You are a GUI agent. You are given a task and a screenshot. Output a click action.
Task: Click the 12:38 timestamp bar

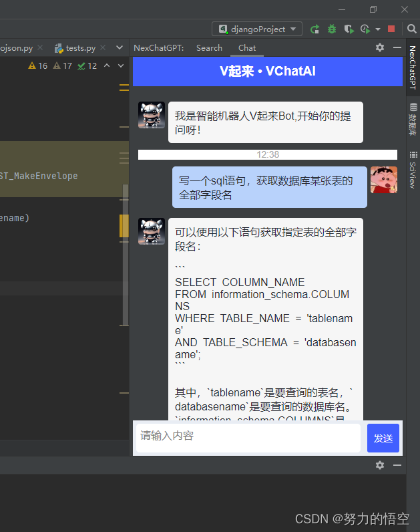pyautogui.click(x=268, y=154)
